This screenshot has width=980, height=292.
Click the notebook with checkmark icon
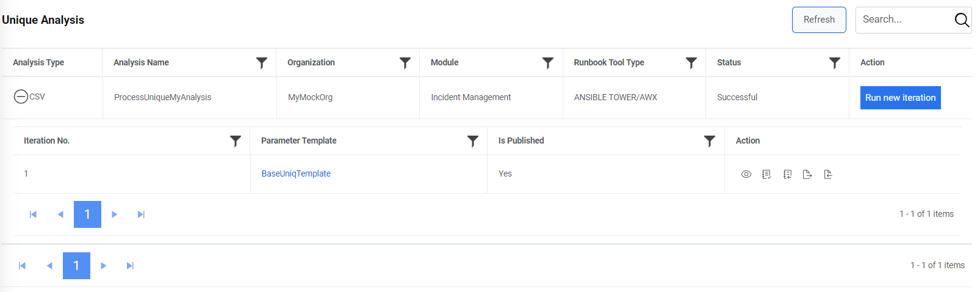[x=766, y=175]
